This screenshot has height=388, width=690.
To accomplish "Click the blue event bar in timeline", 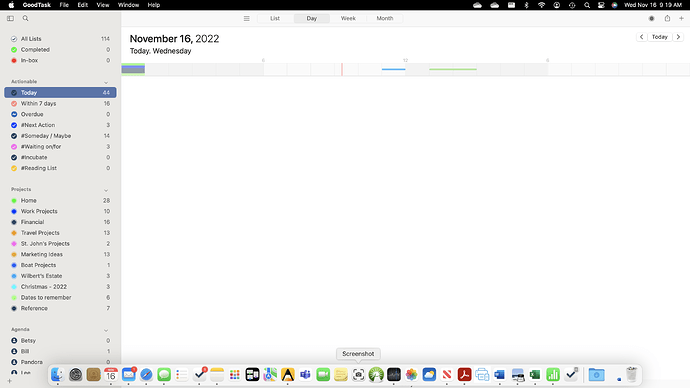I will pyautogui.click(x=394, y=69).
